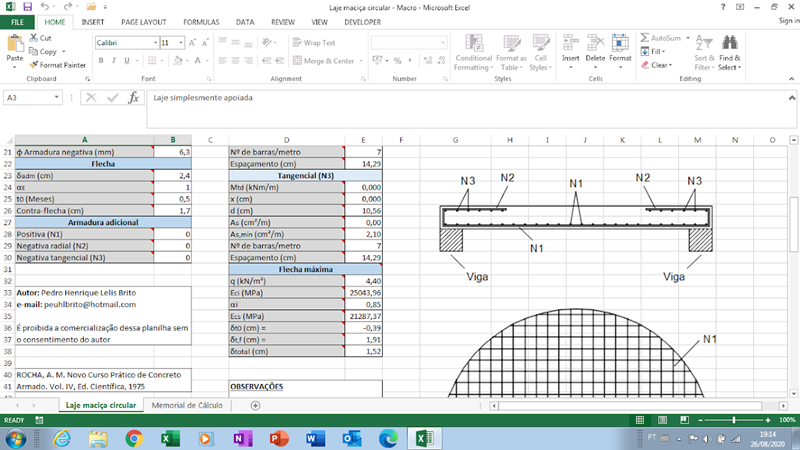Open the Format cells menu
This screenshot has width=800, height=450.
click(x=620, y=53)
